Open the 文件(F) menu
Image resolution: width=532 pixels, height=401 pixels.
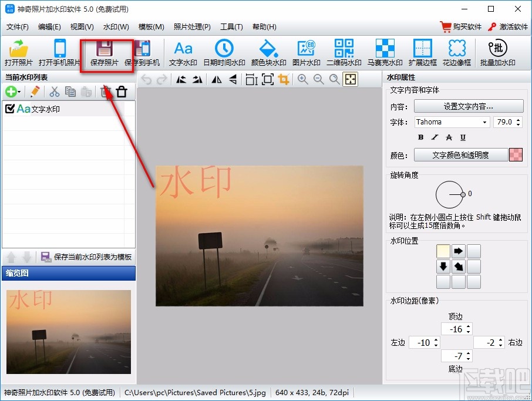pos(18,27)
